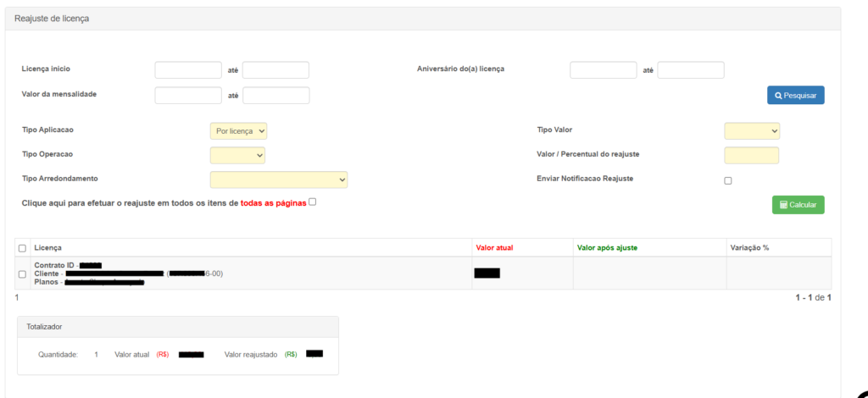Click the Valor da mensalidade maximum field
This screenshot has width=868, height=398.
[x=275, y=96]
